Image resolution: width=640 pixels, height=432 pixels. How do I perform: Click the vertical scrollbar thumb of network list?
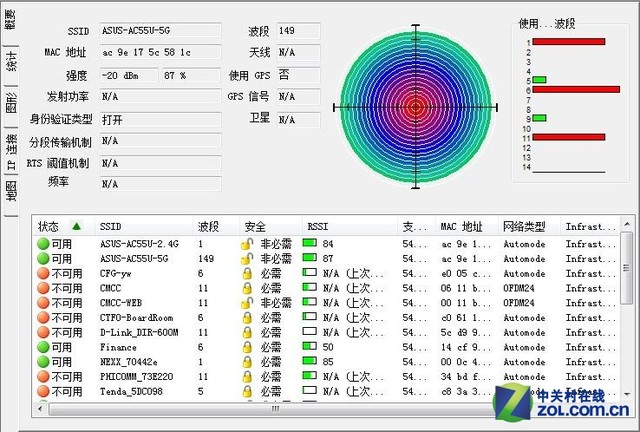[627, 268]
